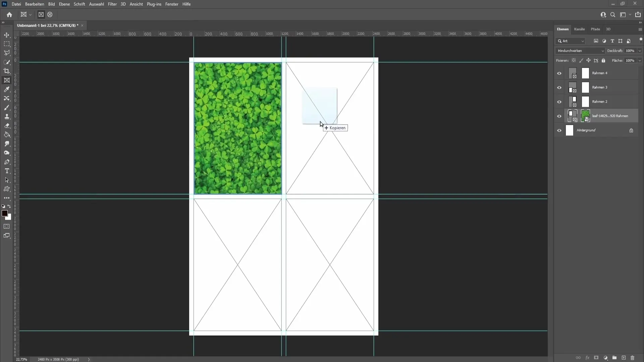Create new group folder icon
Image resolution: width=644 pixels, height=362 pixels.
click(614, 358)
